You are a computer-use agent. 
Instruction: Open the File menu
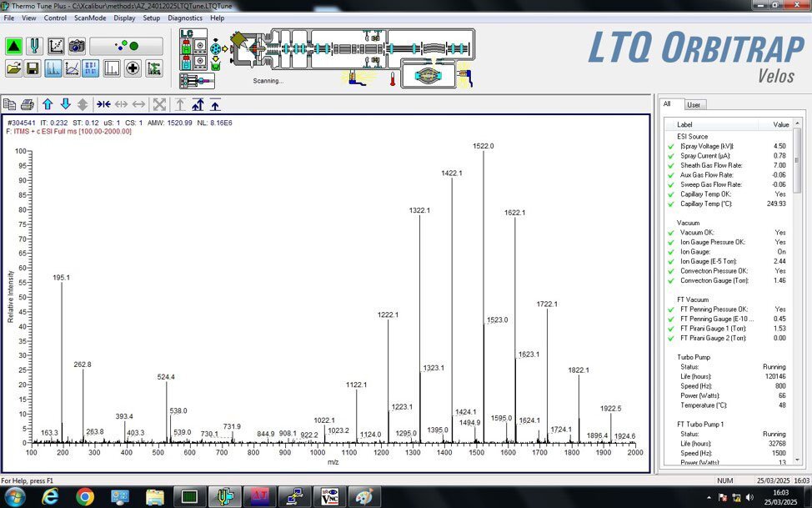point(9,18)
